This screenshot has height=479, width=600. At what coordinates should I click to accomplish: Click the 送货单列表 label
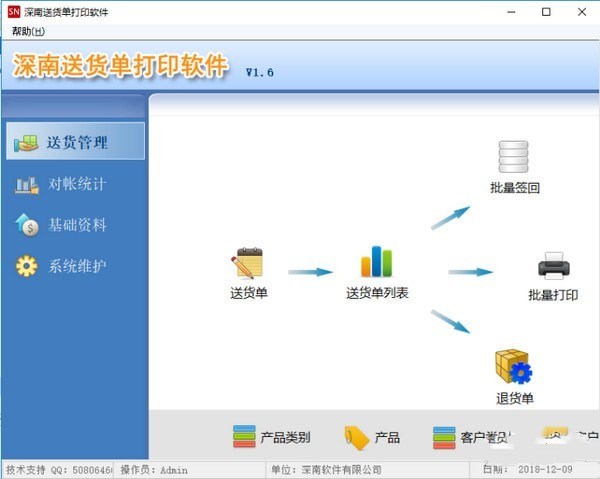[x=377, y=293]
